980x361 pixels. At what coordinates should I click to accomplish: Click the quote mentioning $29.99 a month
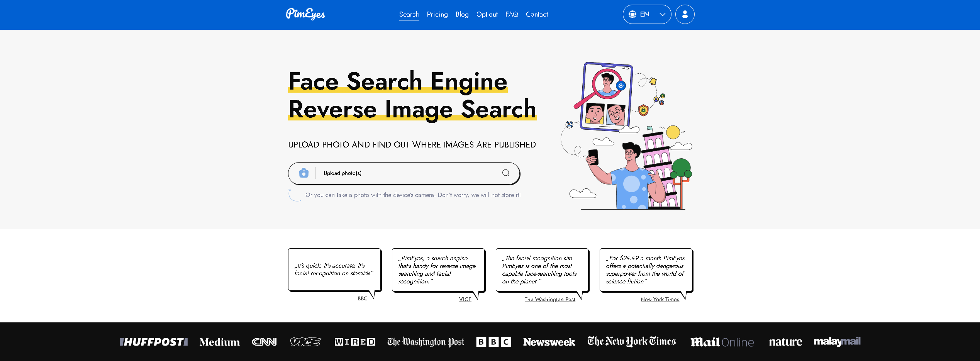point(646,270)
